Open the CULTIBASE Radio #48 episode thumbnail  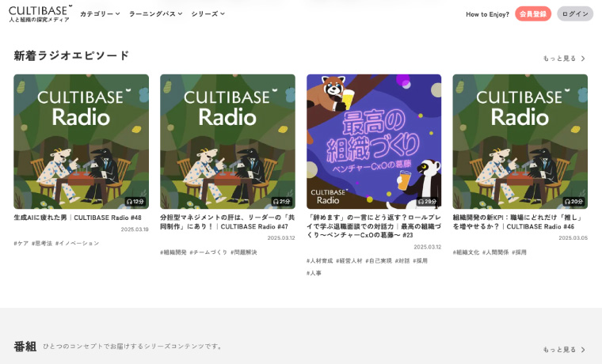coord(81,142)
